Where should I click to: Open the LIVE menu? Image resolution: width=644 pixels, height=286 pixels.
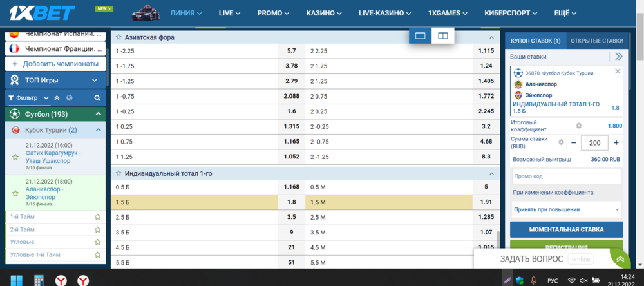(x=229, y=13)
